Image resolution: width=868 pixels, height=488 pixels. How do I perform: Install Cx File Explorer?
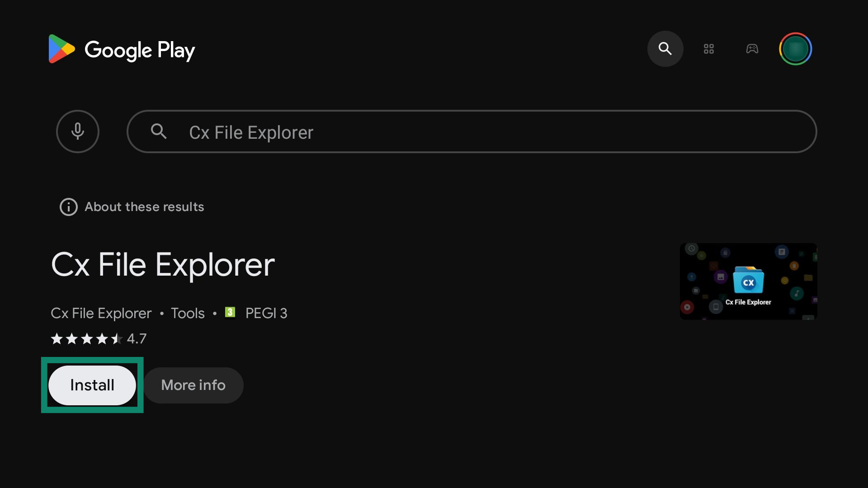(92, 385)
